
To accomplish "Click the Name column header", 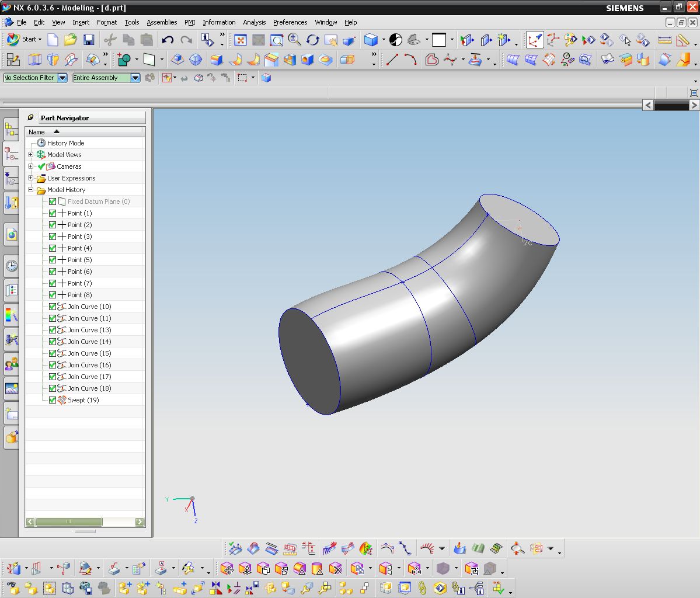I will pyautogui.click(x=37, y=132).
